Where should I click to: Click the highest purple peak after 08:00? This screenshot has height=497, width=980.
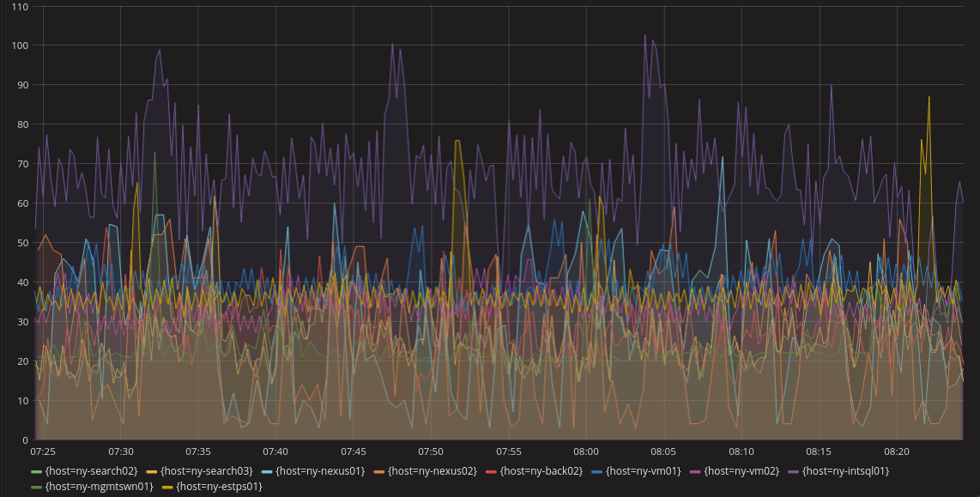[x=645, y=35]
